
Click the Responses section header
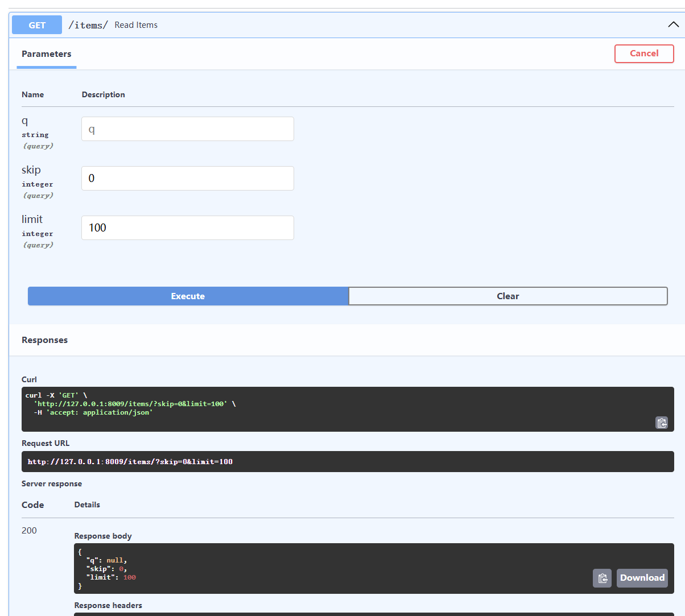tap(44, 340)
